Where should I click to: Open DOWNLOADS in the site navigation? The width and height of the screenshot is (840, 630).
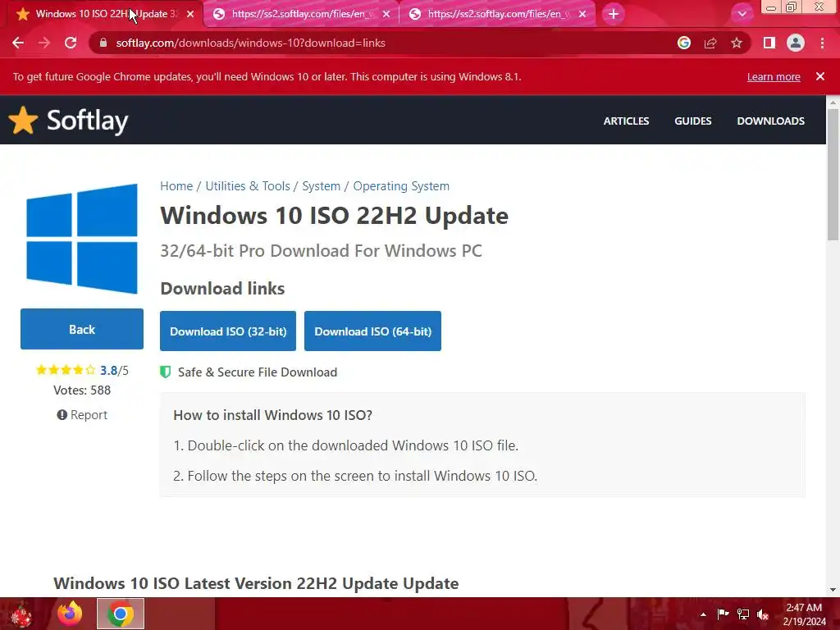pyautogui.click(x=770, y=121)
